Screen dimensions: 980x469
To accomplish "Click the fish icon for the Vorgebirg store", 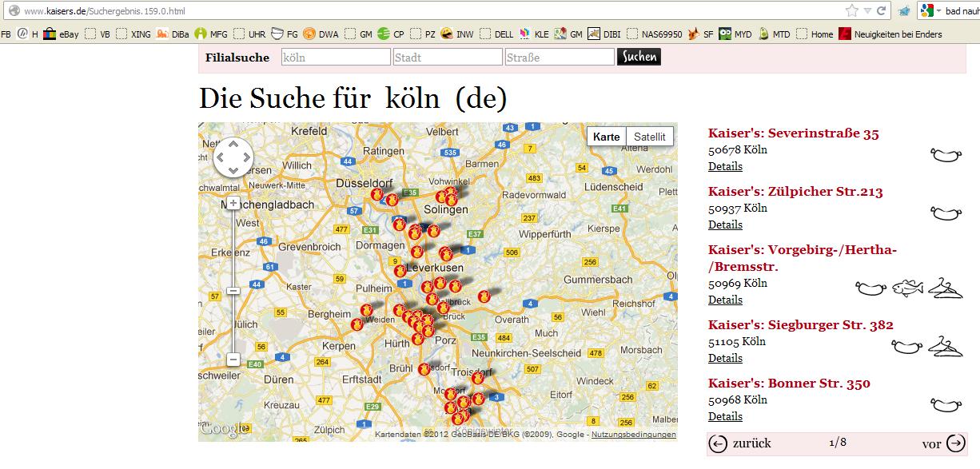I will pos(907,288).
